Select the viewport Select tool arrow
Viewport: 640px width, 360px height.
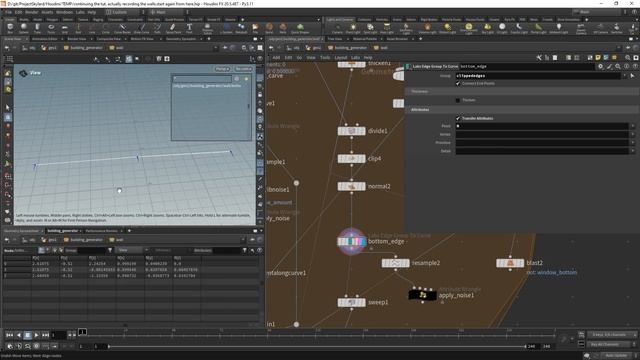pyautogui.click(x=8, y=108)
